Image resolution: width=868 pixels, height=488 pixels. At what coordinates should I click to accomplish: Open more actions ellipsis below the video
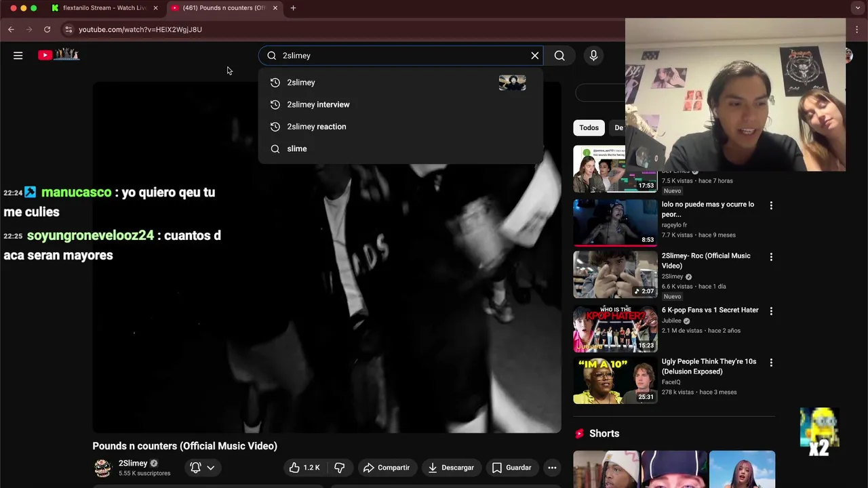click(x=552, y=468)
